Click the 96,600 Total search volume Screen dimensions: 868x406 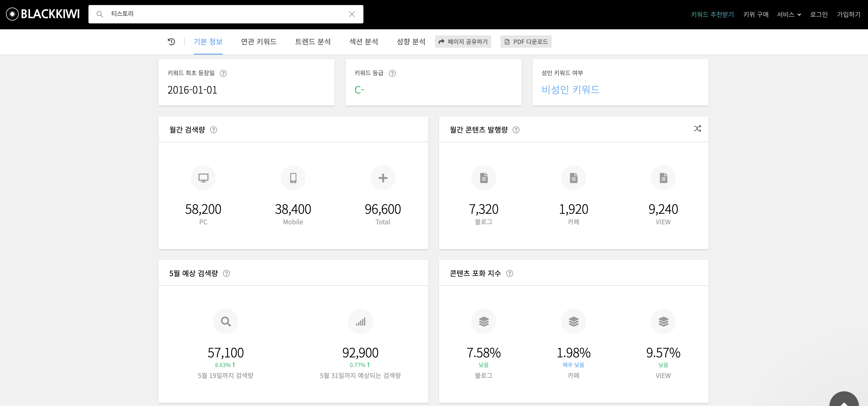coord(383,209)
